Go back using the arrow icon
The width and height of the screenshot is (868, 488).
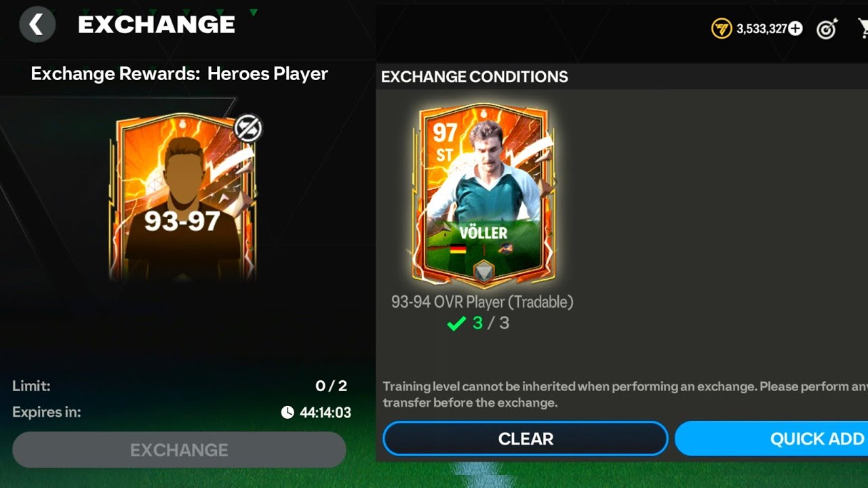tap(37, 25)
